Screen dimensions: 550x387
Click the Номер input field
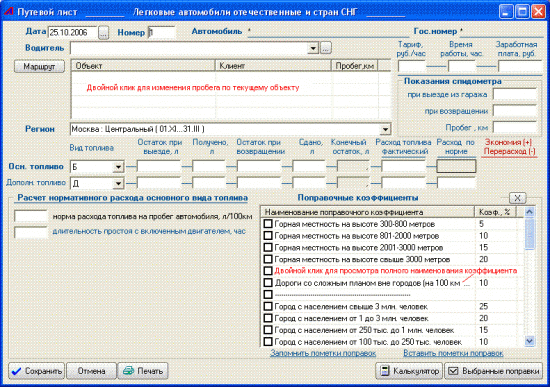162,33
